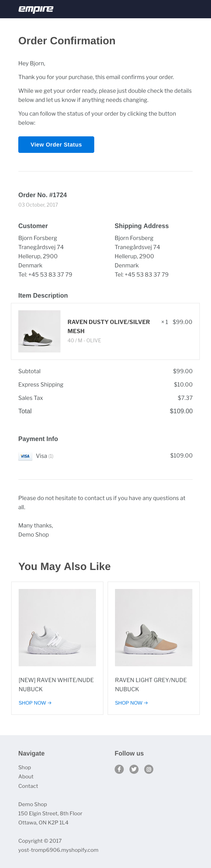The image size is (211, 868).
Task: Click the Order No. #1724 heading
Action: [43, 195]
